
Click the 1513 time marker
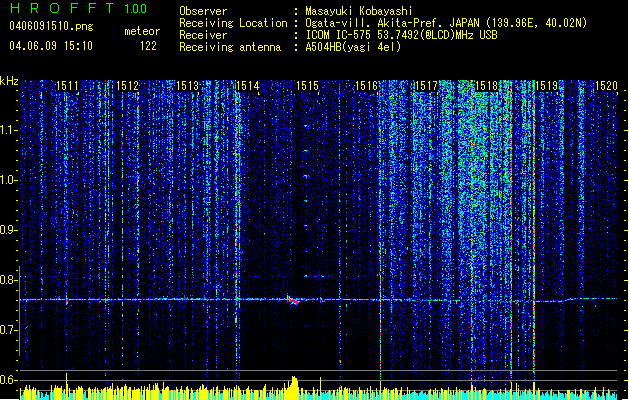187,85
